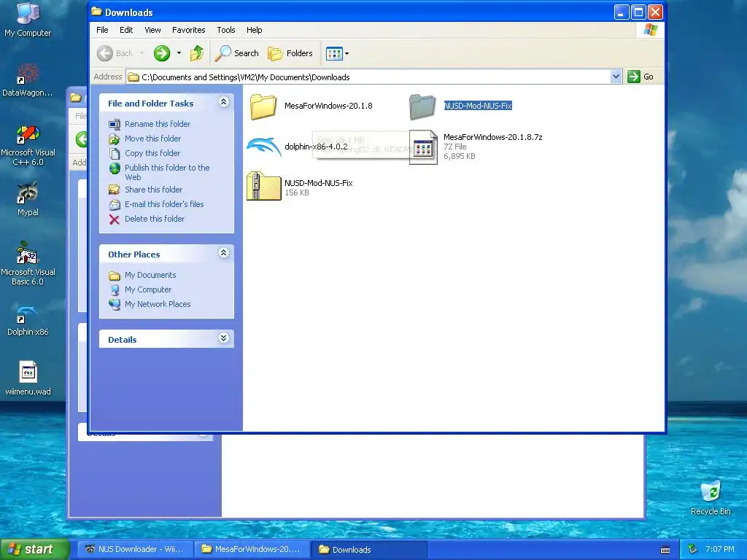Click the Back navigation arrow button
The height and width of the screenshot is (560, 747).
click(x=105, y=53)
